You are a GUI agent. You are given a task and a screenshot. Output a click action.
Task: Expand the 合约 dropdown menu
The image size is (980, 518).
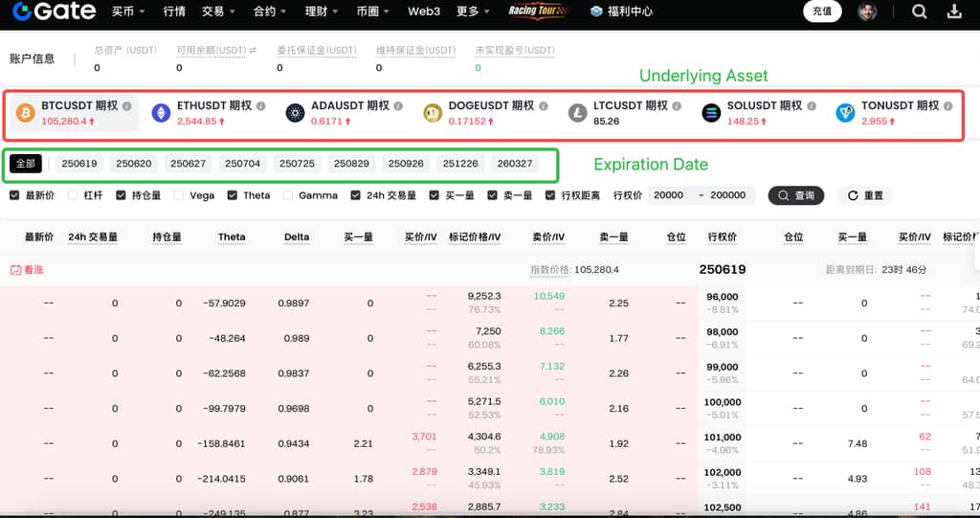click(x=270, y=12)
